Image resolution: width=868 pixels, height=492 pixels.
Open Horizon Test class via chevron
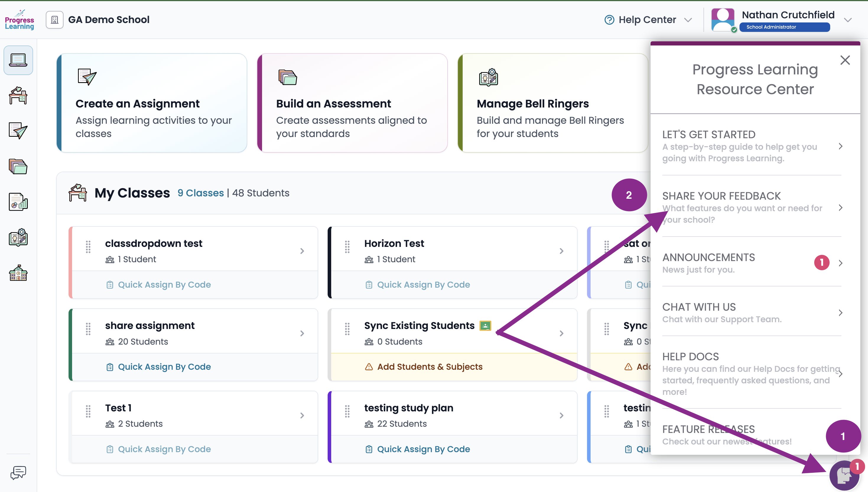[561, 251]
